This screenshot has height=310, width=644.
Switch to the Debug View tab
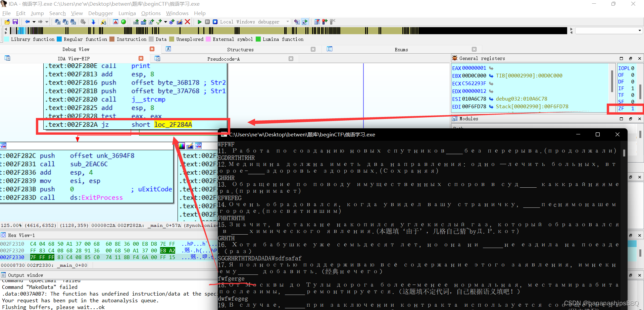[76, 49]
